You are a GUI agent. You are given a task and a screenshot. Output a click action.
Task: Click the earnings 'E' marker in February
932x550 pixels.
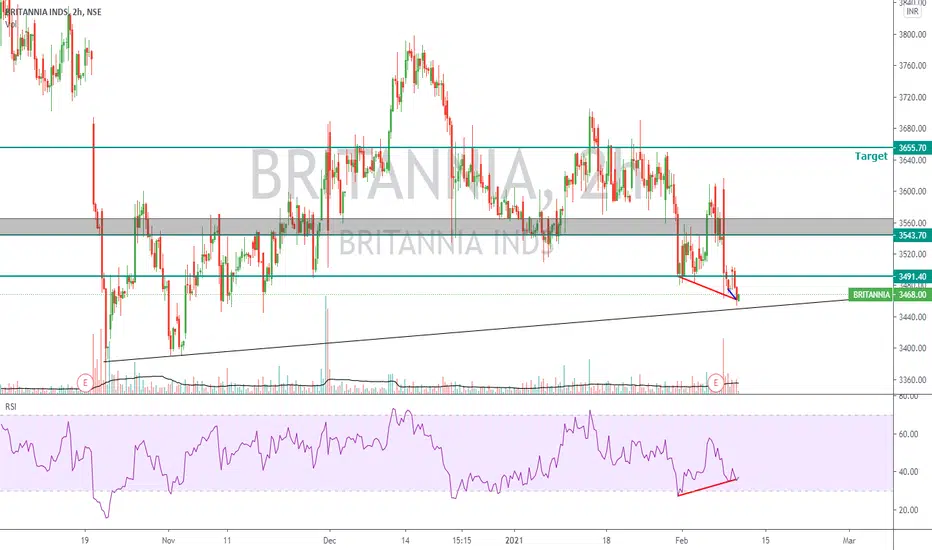pos(716,382)
